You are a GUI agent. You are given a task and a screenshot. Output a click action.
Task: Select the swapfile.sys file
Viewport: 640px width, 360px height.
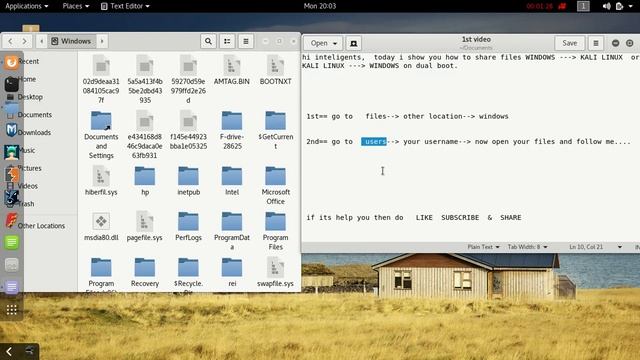276,272
